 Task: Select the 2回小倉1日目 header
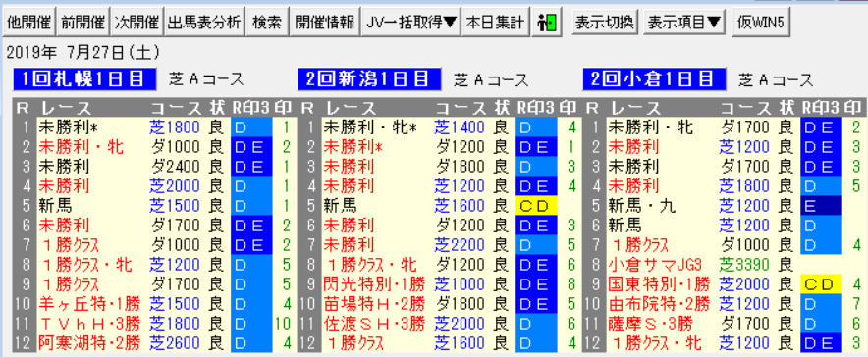click(x=654, y=79)
